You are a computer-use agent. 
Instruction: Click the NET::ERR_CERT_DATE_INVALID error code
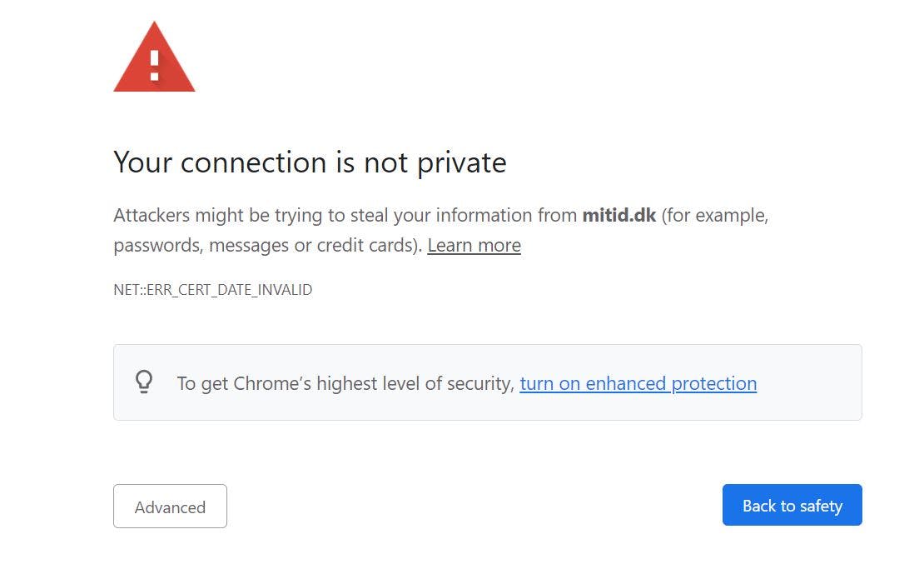(x=212, y=290)
